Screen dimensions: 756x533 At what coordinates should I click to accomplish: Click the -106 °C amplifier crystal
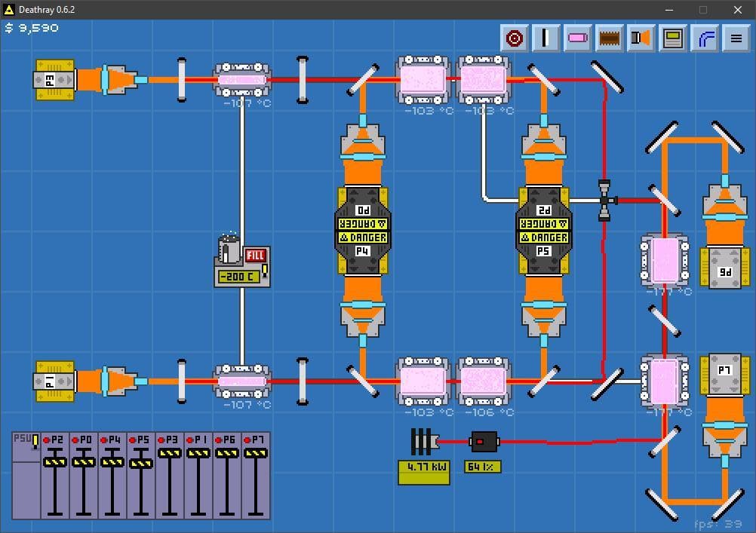pyautogui.click(x=484, y=381)
